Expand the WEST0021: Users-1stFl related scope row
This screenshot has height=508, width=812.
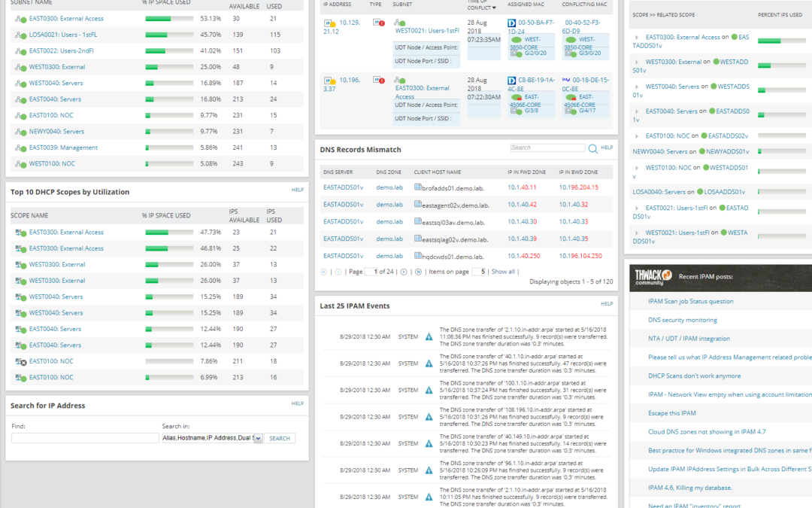click(x=637, y=233)
